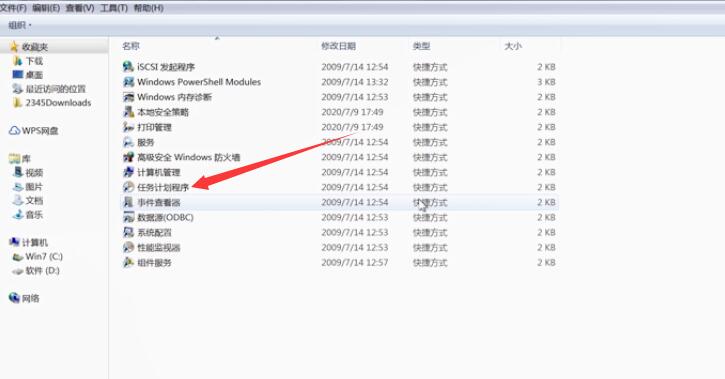The height and width of the screenshot is (379, 725).
Task: Select the Windows PowerShell Modules icon
Action: (128, 82)
